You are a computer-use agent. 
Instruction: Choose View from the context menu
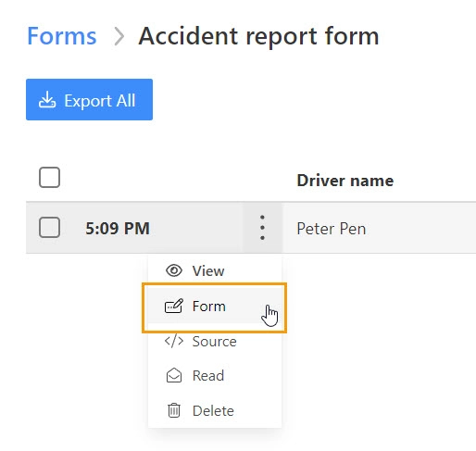point(215,270)
